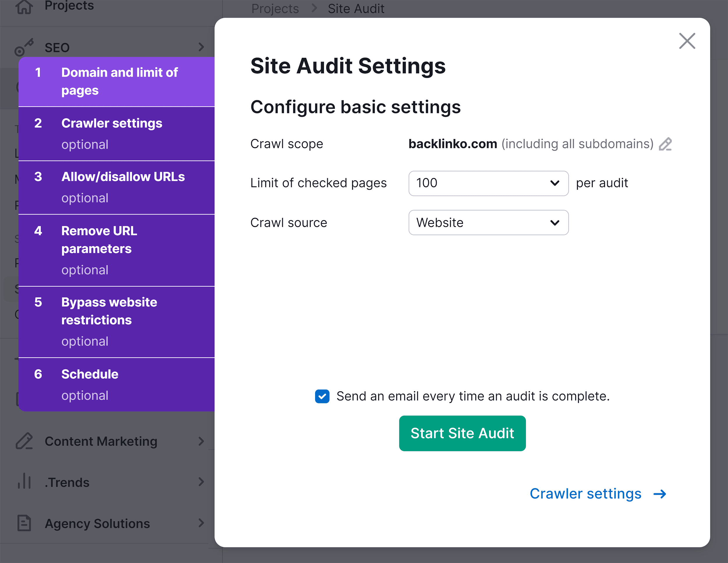Open Crawler settings via the blue link

(586, 494)
